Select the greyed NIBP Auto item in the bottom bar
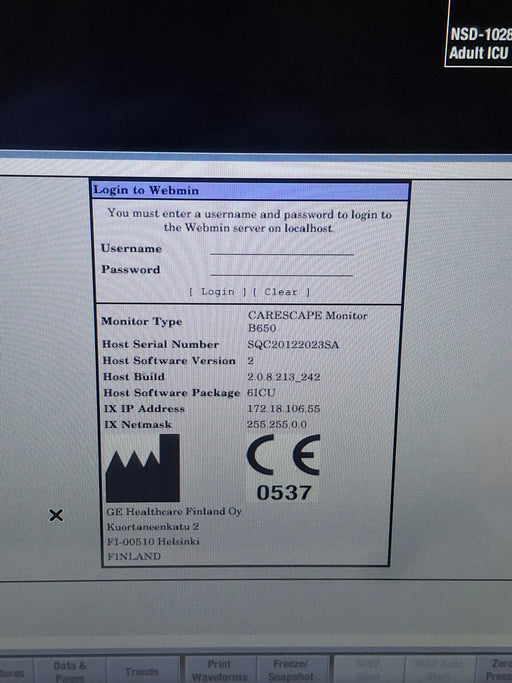 tap(440, 670)
